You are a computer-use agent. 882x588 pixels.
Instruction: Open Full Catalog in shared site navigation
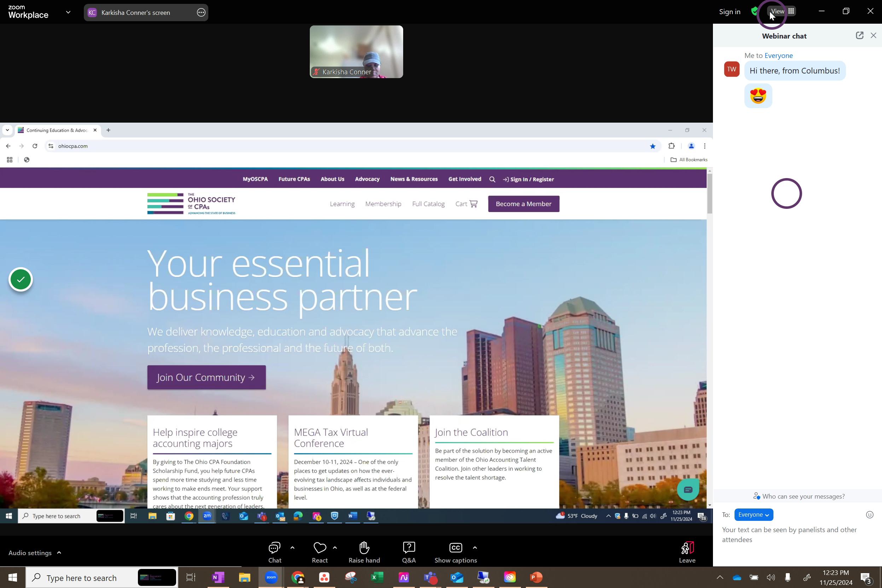428,204
